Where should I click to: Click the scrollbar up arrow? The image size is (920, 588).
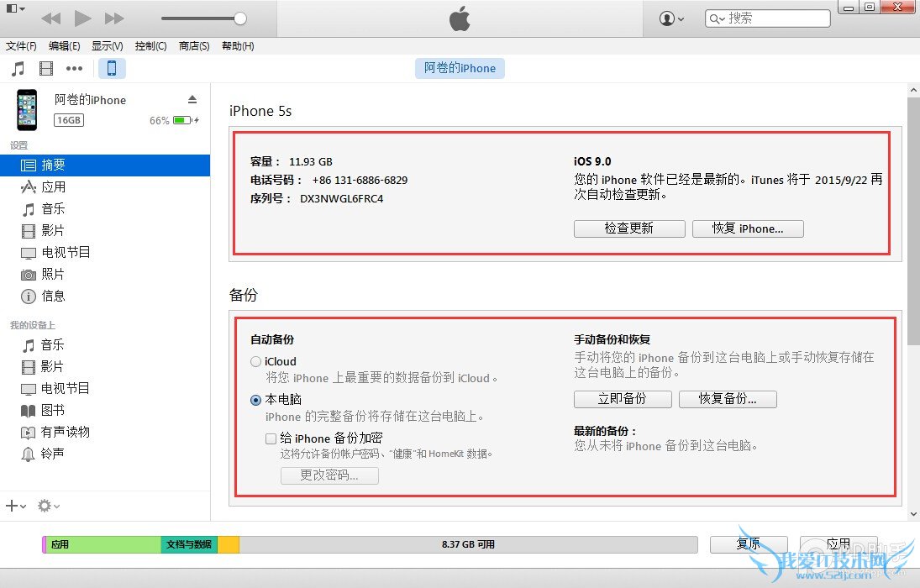coord(913,91)
